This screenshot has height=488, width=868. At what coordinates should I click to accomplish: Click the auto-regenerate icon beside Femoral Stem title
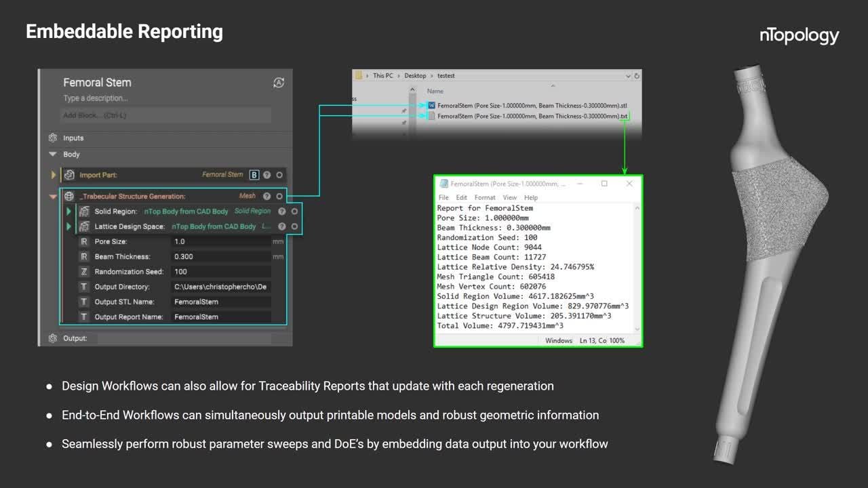(x=278, y=83)
